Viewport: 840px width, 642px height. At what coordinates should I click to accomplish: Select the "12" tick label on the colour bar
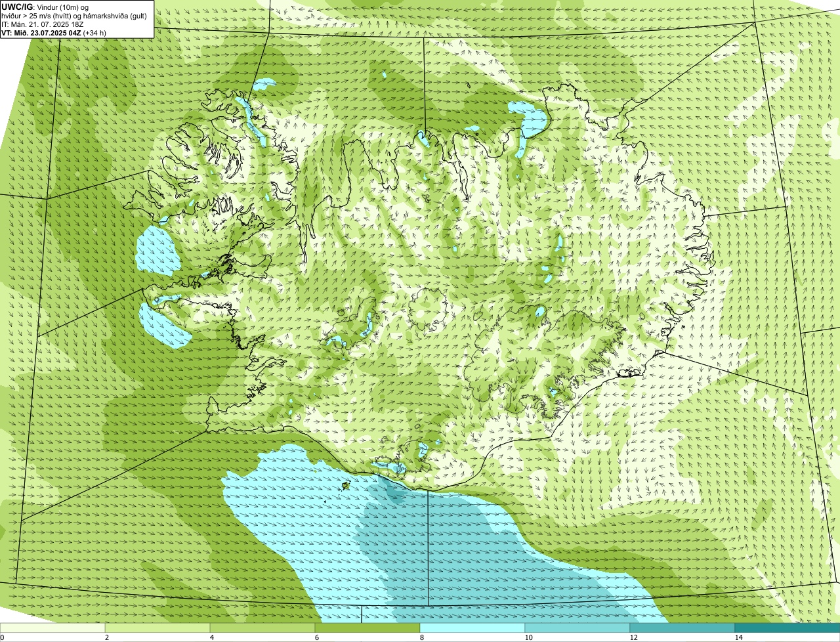[633, 637]
